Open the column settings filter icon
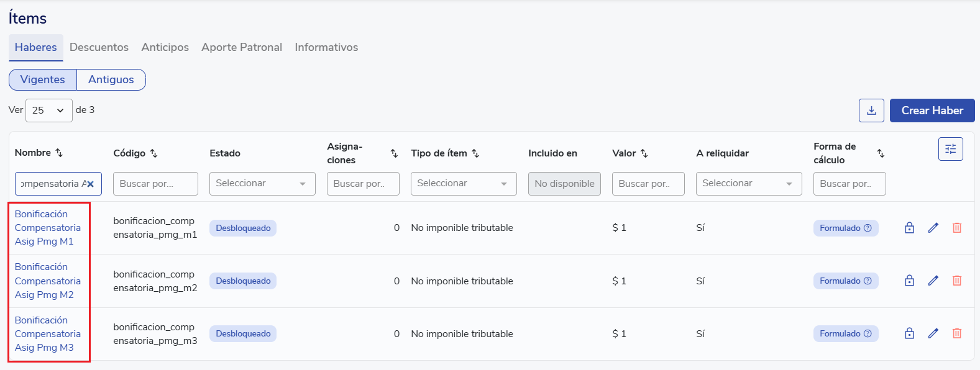The height and width of the screenshot is (370, 980). pos(950,149)
